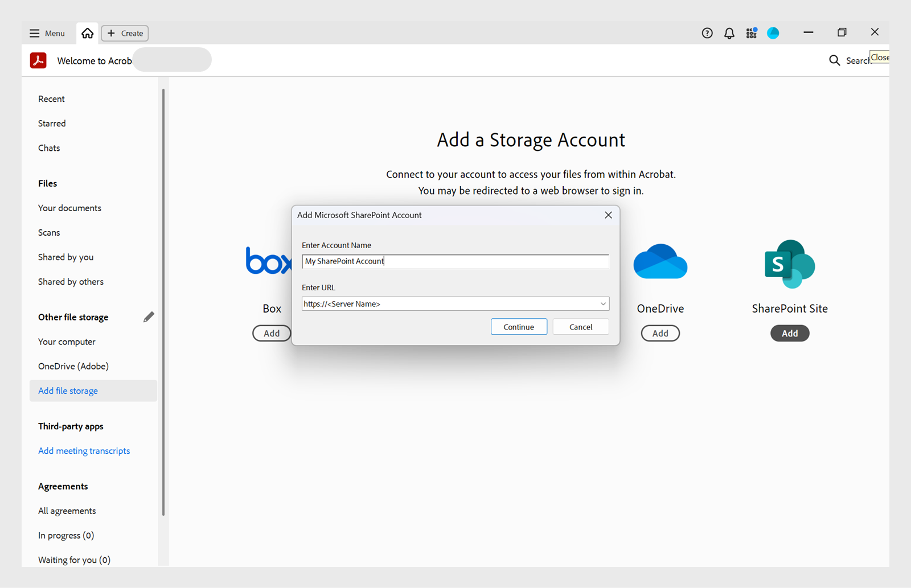
Task: Click the Account Name input field
Action: click(x=455, y=261)
